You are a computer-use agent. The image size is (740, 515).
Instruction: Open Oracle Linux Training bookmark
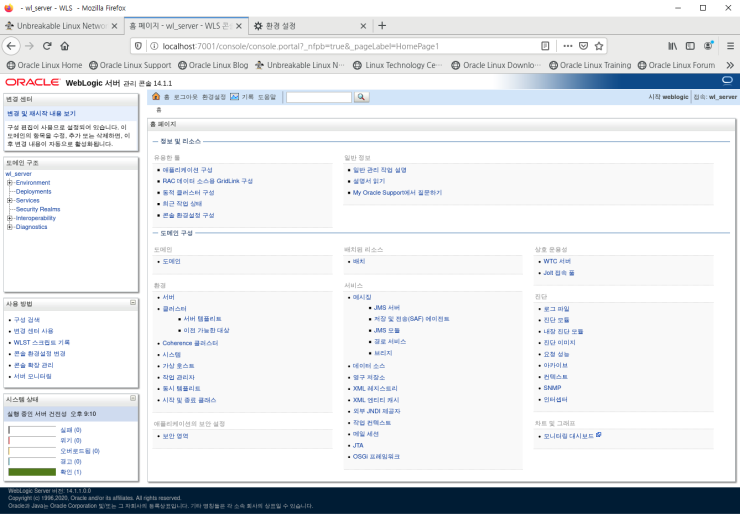[590, 65]
